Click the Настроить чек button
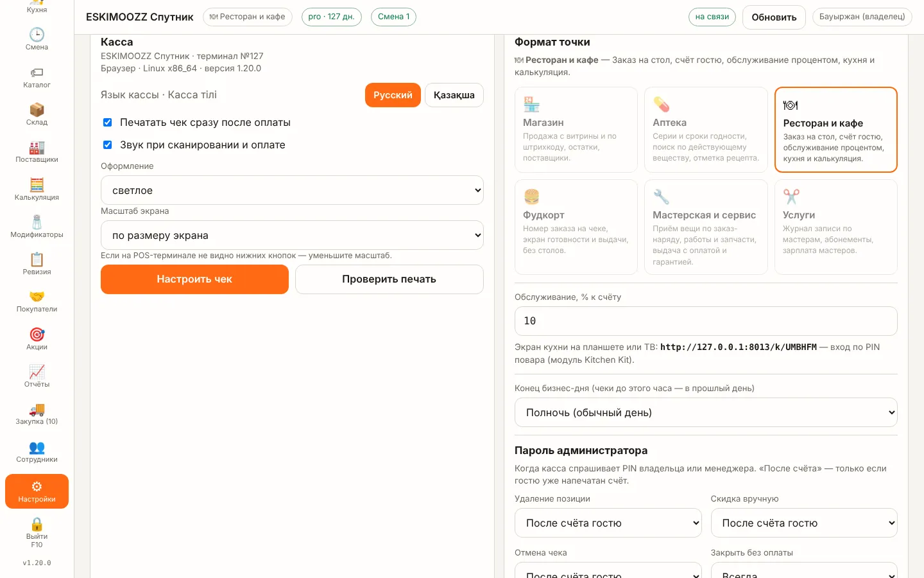This screenshot has width=924, height=578. click(x=194, y=279)
